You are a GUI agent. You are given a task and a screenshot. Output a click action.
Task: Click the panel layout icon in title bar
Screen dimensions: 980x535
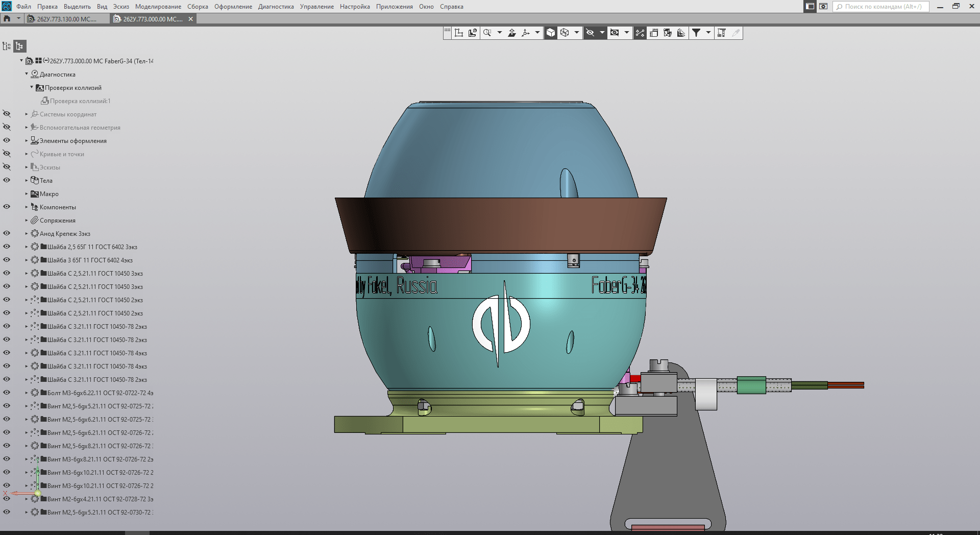click(810, 6)
